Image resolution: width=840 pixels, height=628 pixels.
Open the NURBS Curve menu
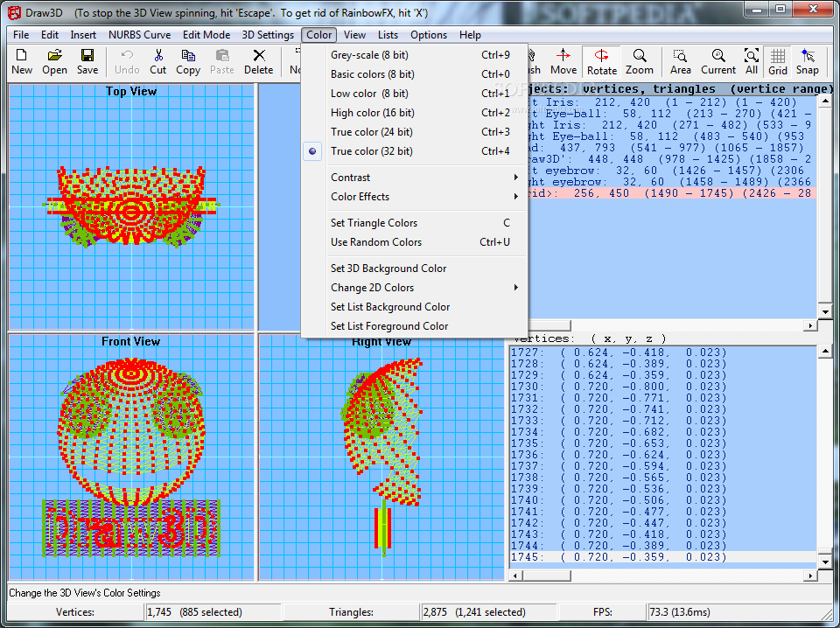(139, 35)
